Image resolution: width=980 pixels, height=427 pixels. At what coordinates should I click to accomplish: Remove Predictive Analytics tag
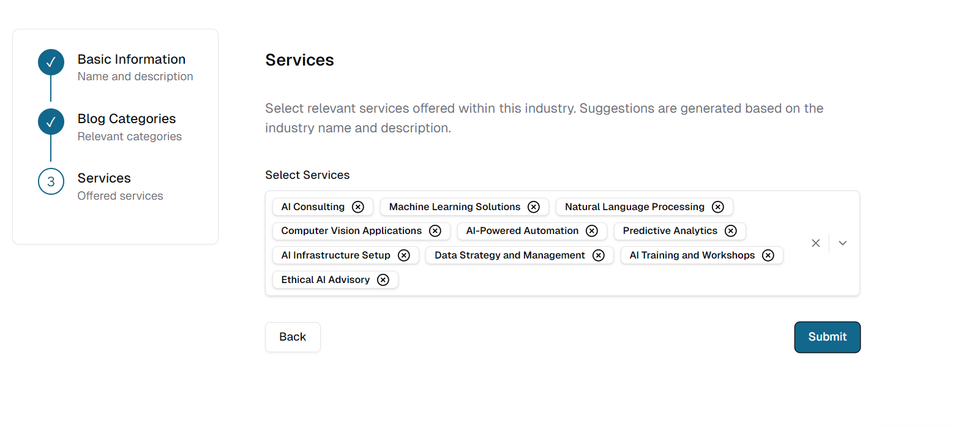731,231
